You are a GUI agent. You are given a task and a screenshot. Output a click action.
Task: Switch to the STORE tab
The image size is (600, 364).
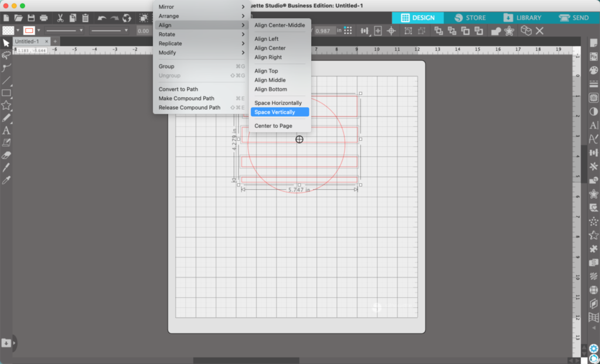tap(470, 18)
